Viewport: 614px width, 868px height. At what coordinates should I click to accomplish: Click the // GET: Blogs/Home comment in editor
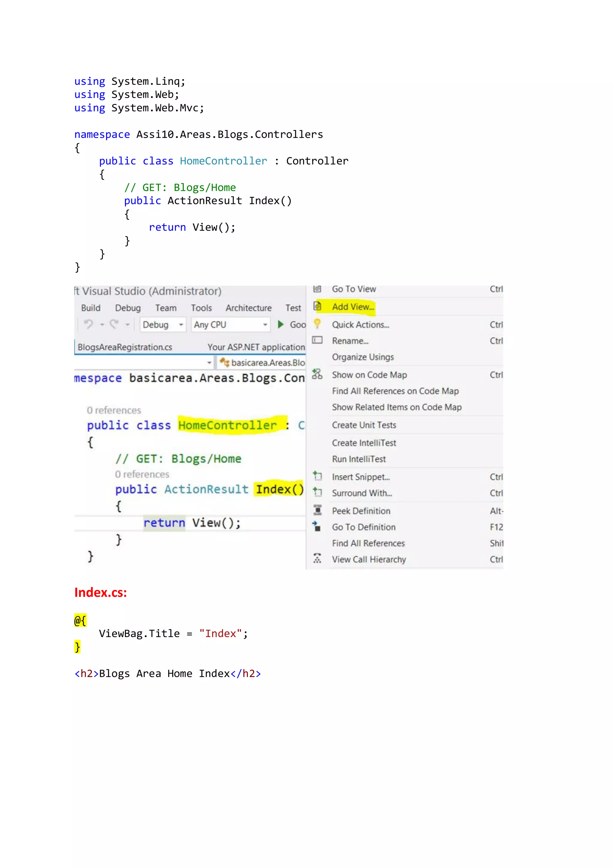click(x=178, y=459)
